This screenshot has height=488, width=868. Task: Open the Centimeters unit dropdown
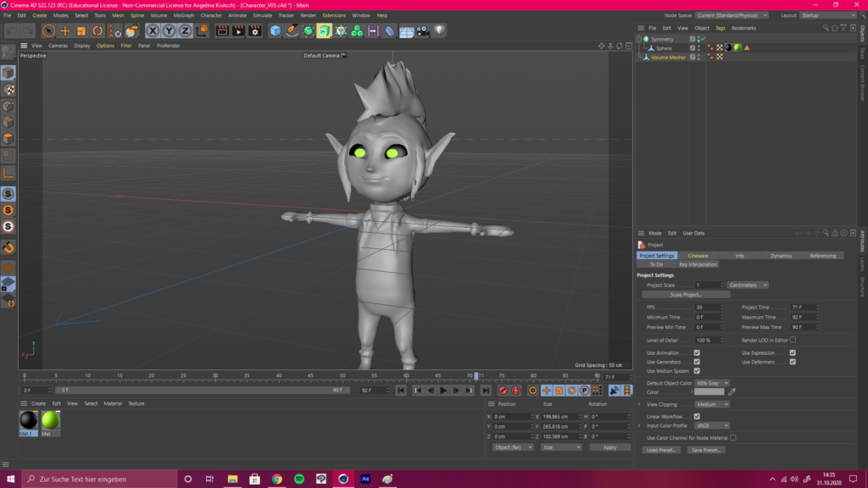pyautogui.click(x=748, y=285)
